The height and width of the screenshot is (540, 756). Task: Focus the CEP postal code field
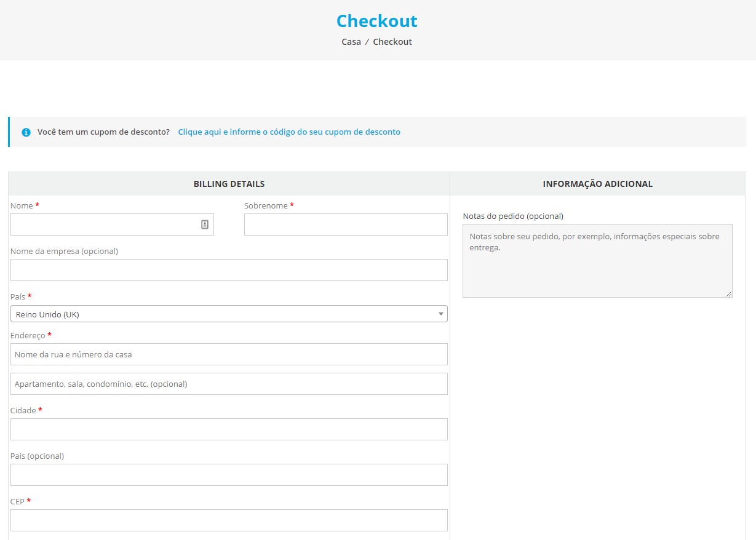pyautogui.click(x=229, y=520)
